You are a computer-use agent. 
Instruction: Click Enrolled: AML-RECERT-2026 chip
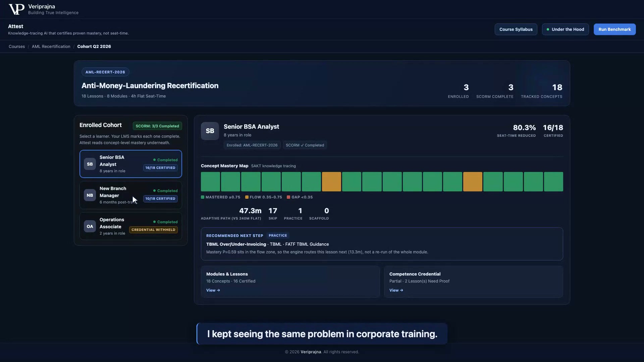click(x=252, y=145)
